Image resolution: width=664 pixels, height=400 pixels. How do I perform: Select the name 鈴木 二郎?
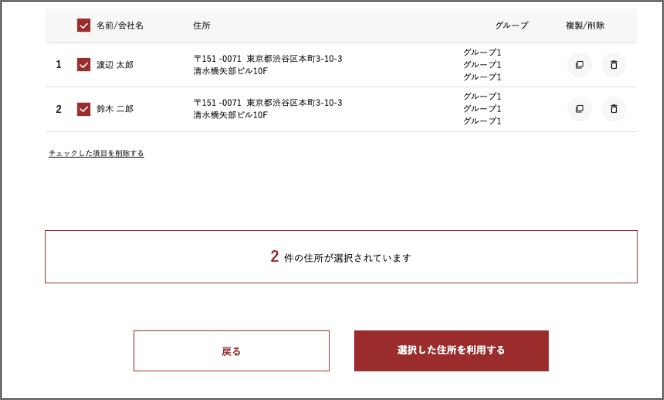pos(115,109)
